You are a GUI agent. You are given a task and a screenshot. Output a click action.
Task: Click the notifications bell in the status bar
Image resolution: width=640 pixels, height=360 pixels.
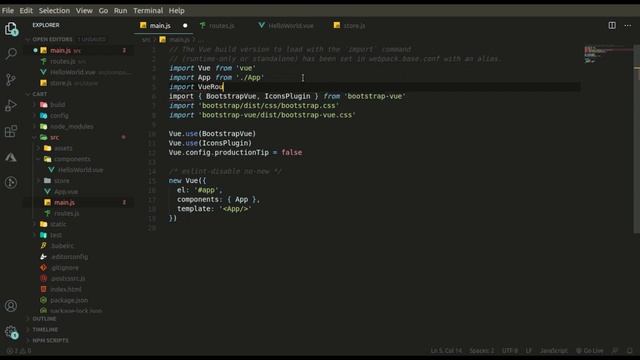click(630, 351)
